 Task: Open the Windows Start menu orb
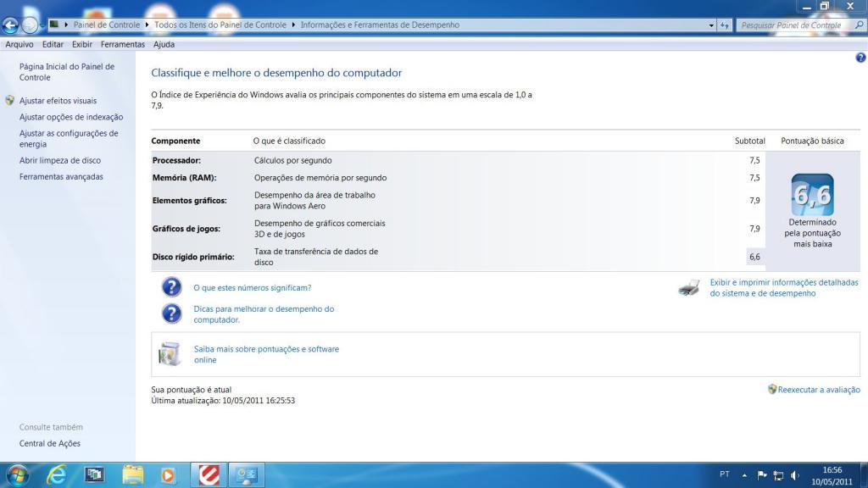pos(17,475)
